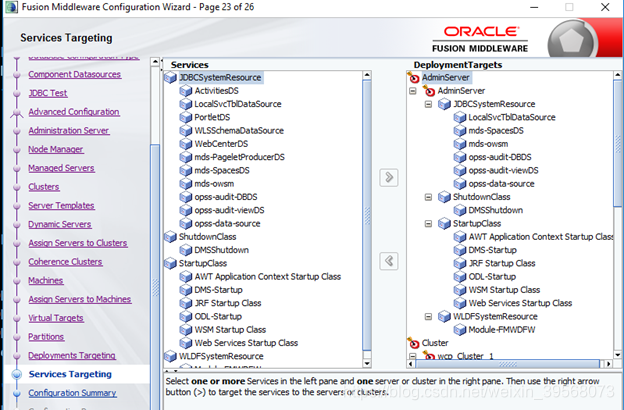Collapse JDBCSystemResource in DeploymentTargets
Image resolution: width=624 pixels, height=410 pixels.
pyautogui.click(x=428, y=104)
